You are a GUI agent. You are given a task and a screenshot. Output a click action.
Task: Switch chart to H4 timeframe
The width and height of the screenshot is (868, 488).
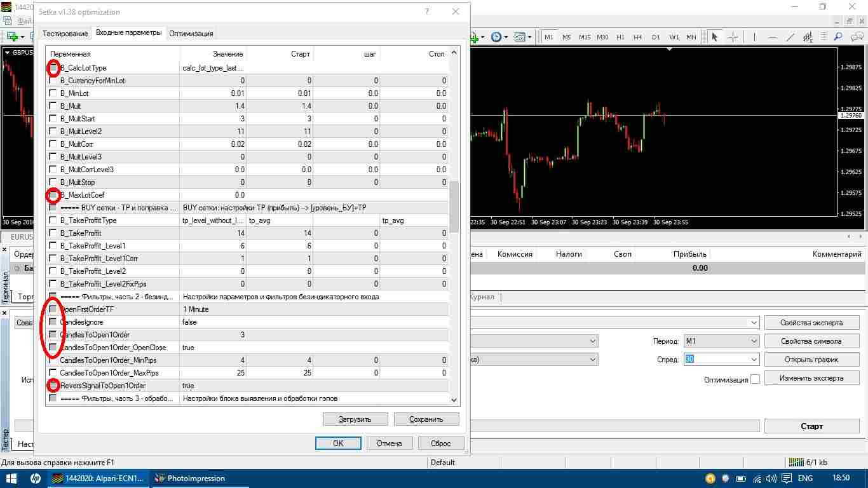point(638,37)
